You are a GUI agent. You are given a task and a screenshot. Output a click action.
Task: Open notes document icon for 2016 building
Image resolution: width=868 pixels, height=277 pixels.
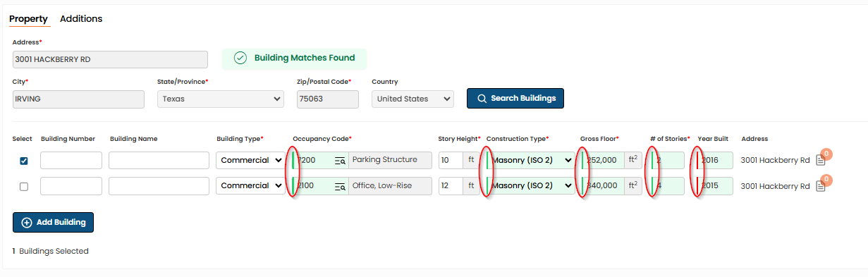click(820, 160)
